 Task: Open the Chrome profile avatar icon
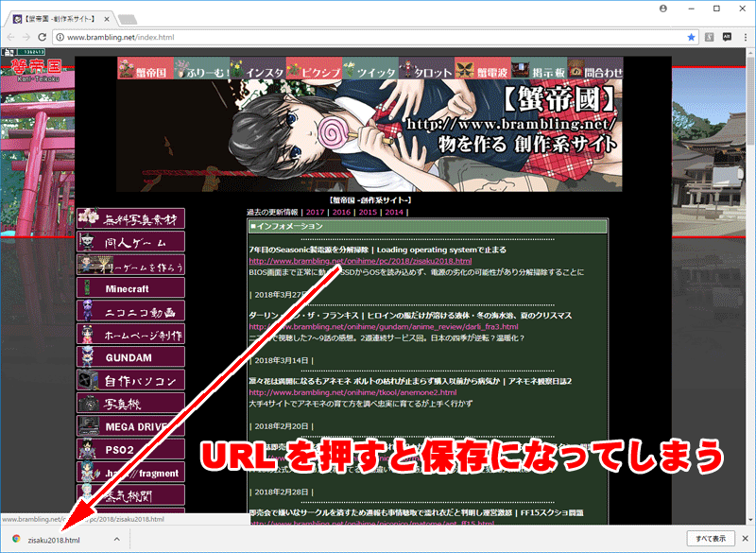pyautogui.click(x=663, y=9)
